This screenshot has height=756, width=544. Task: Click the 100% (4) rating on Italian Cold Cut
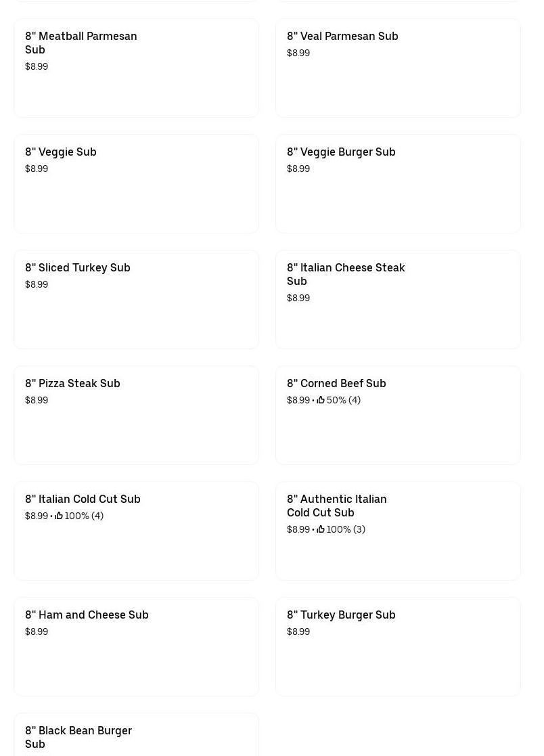tap(84, 516)
